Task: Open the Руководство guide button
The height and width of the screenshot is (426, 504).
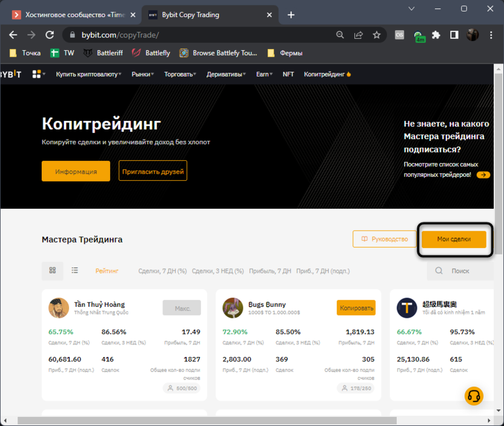Action: coord(385,239)
